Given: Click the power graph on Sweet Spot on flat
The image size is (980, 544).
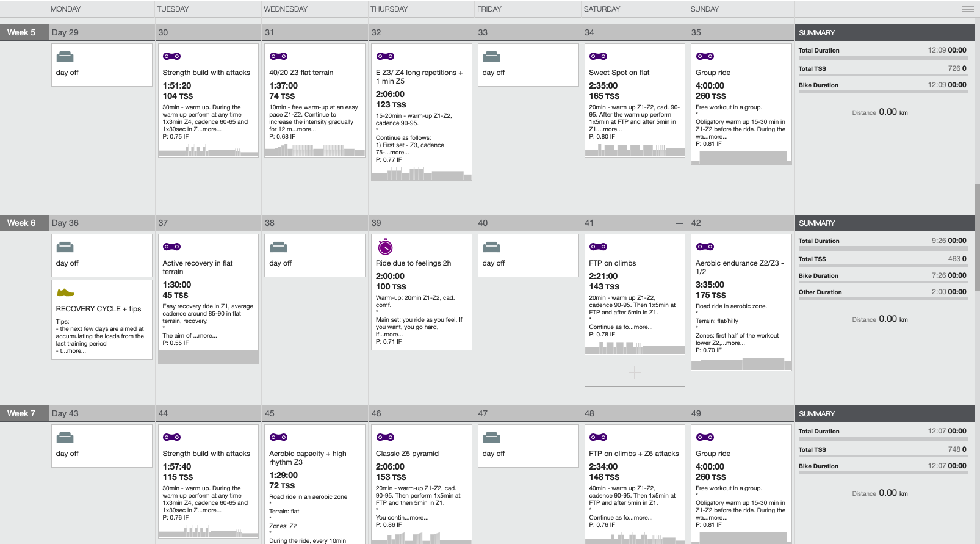Looking at the screenshot, I should pos(635,151).
